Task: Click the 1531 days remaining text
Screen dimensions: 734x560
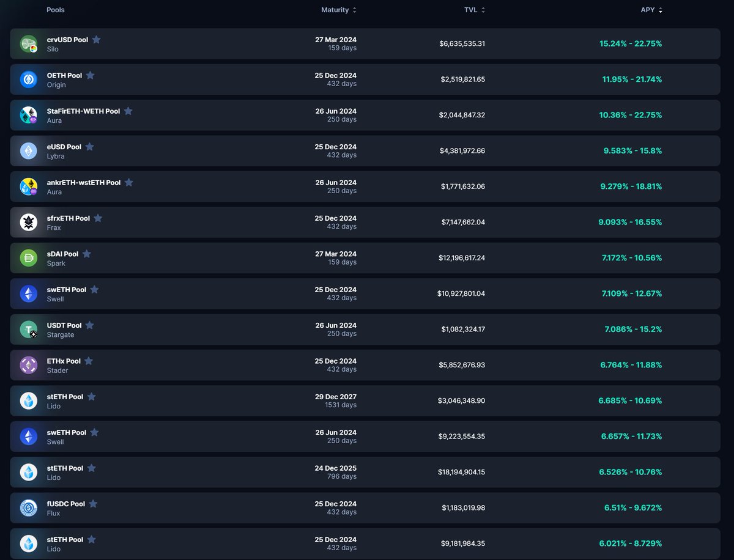Action: (x=341, y=405)
